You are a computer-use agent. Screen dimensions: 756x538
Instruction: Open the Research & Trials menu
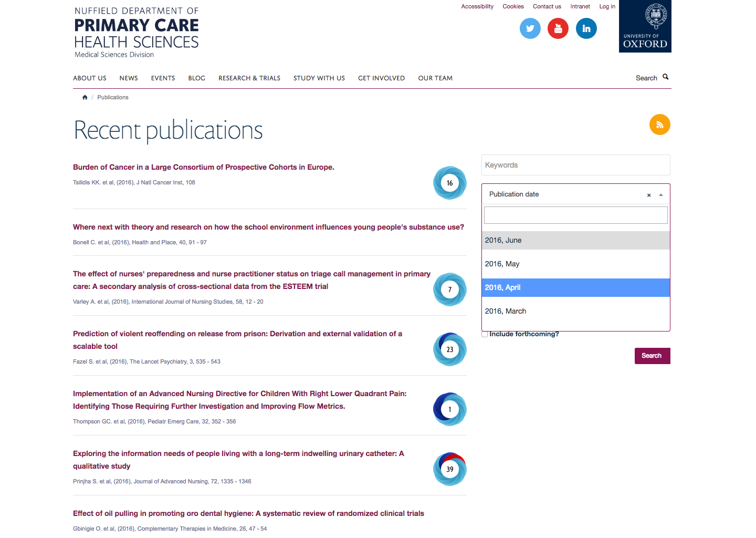tap(249, 78)
